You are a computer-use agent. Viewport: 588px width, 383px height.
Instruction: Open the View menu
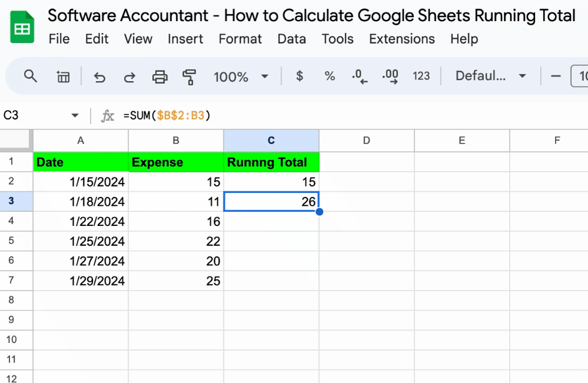point(138,39)
